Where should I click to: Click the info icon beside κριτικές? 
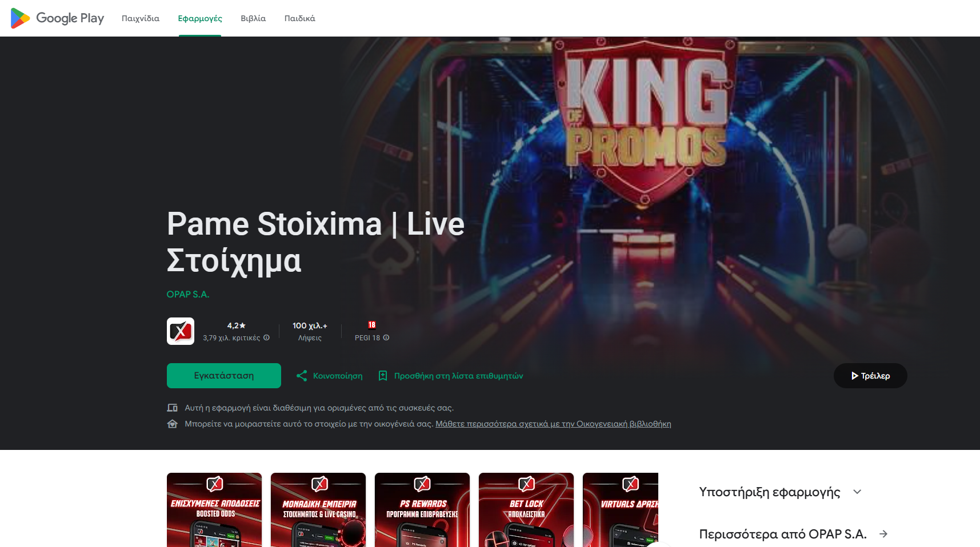click(266, 337)
